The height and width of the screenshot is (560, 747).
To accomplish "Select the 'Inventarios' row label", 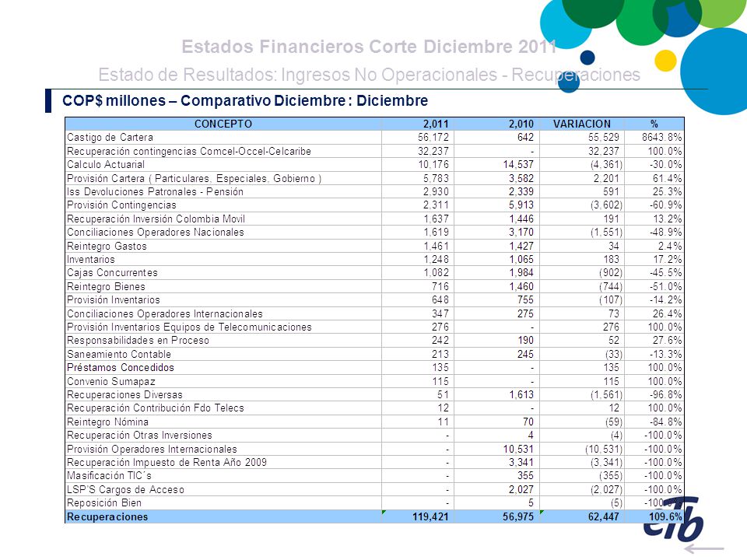I will coord(90,260).
